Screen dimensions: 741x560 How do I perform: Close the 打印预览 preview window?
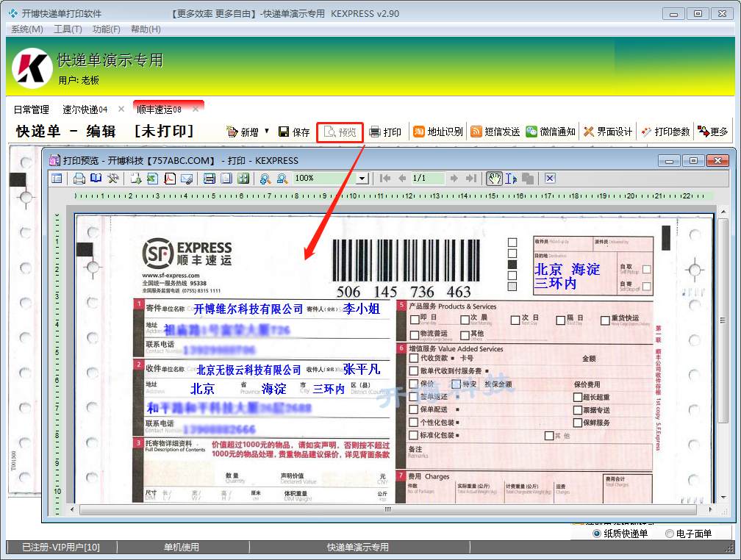[x=717, y=161]
